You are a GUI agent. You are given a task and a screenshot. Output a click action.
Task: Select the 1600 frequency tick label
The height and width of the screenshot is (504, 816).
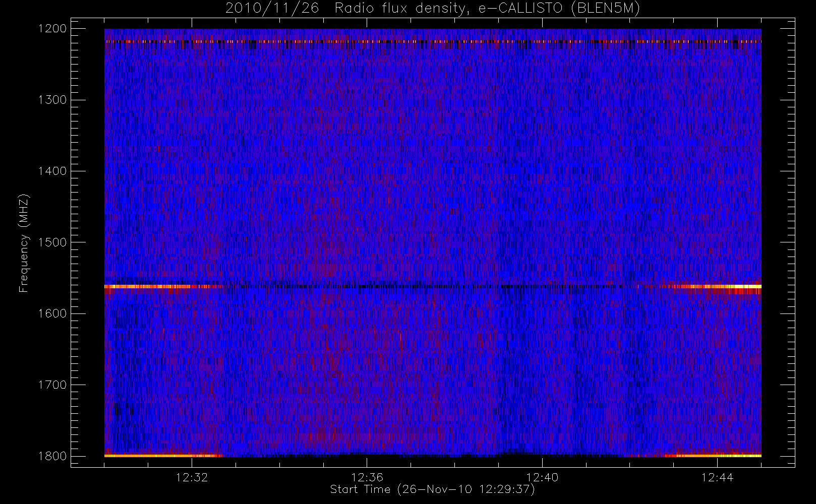[52, 313]
